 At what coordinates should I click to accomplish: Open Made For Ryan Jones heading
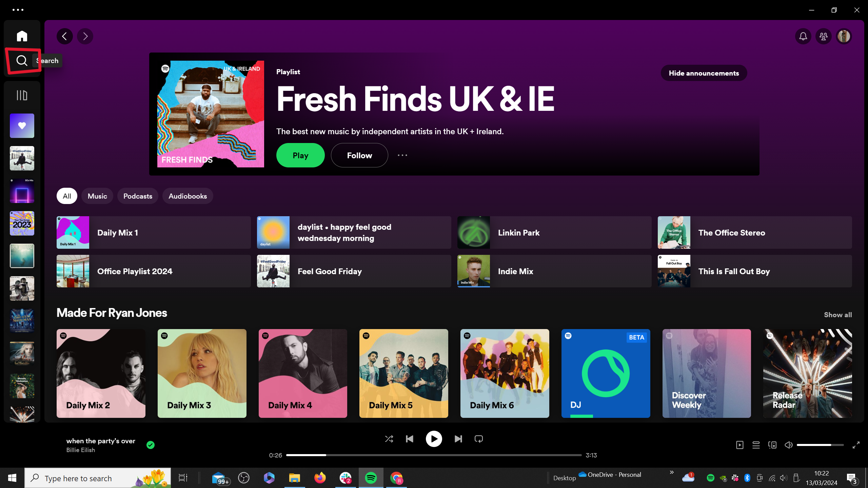(112, 313)
